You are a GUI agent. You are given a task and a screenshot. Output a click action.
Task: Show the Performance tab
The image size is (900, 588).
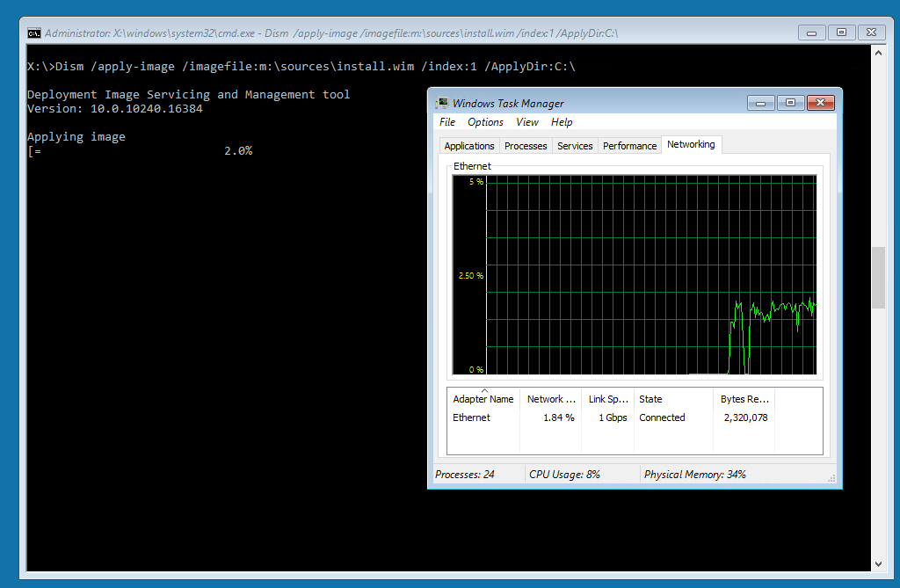pos(629,146)
